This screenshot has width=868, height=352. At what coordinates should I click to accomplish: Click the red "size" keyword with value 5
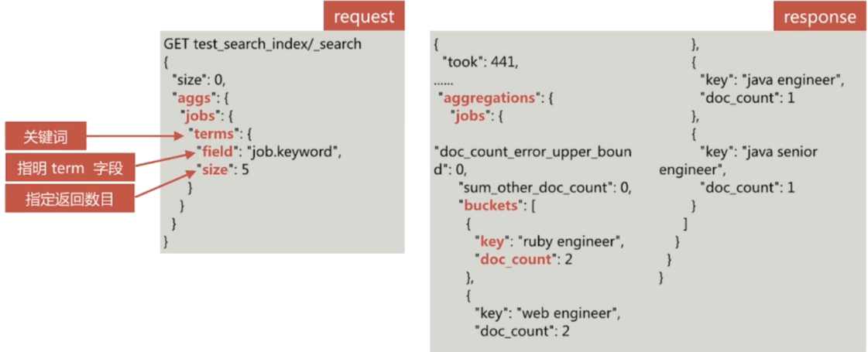click(214, 169)
